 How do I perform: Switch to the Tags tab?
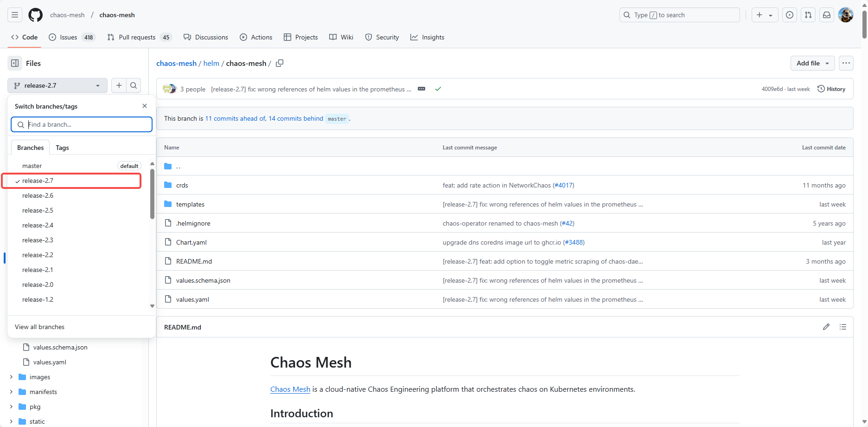(x=62, y=148)
